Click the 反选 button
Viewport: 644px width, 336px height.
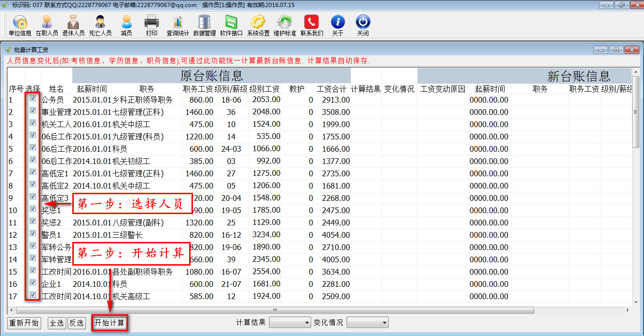coord(77,323)
